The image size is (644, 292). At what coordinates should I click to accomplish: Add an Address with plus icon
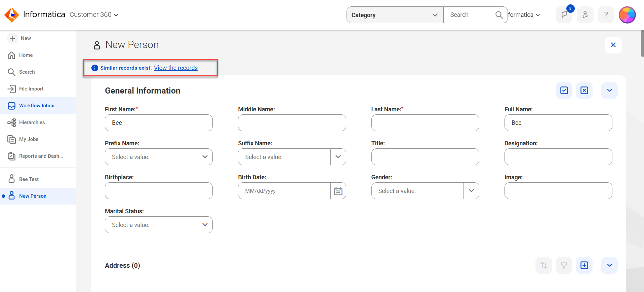pos(584,265)
